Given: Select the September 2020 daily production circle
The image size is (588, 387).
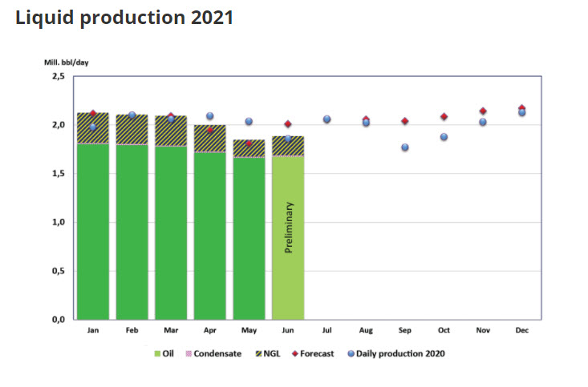Looking at the screenshot, I should (405, 147).
